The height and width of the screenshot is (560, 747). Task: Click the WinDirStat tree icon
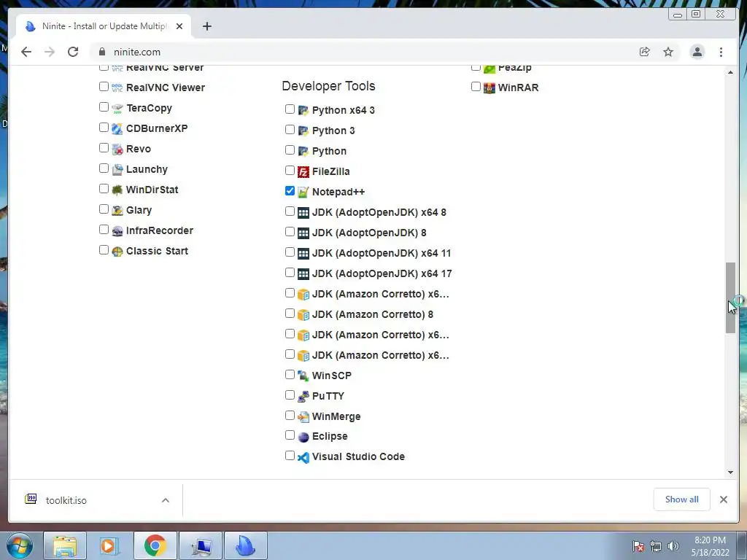pos(117,190)
